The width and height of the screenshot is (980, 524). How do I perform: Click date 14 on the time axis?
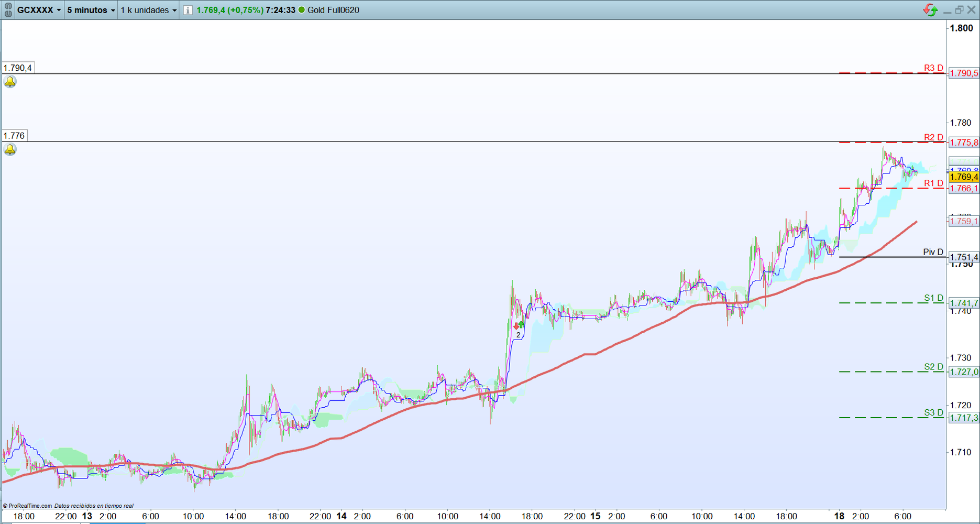click(342, 516)
